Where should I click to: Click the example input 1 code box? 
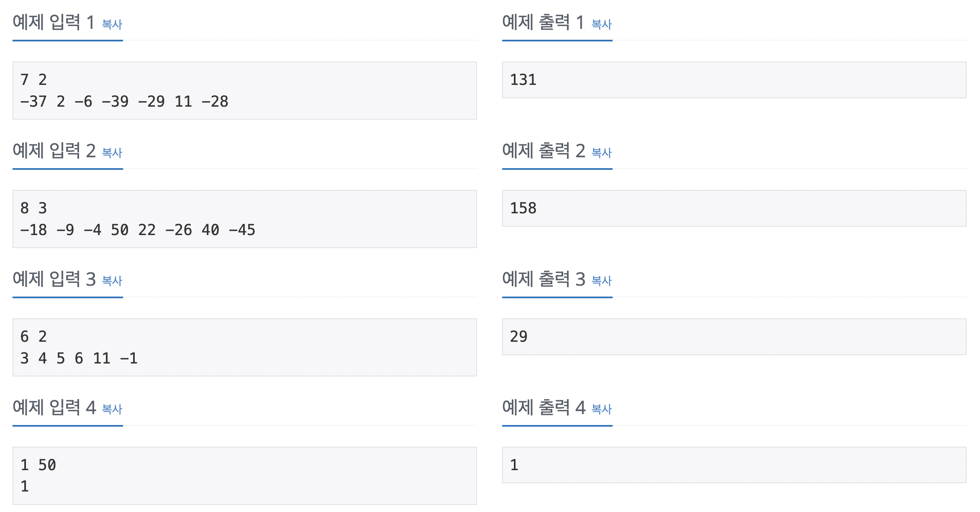click(245, 91)
